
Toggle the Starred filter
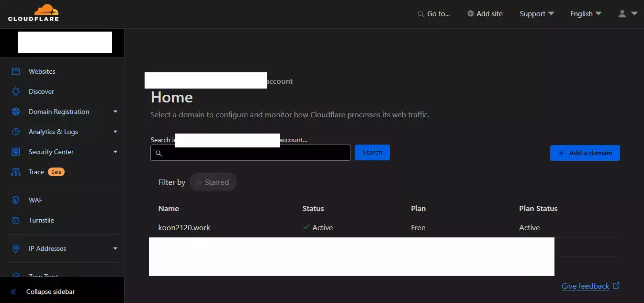(x=213, y=182)
